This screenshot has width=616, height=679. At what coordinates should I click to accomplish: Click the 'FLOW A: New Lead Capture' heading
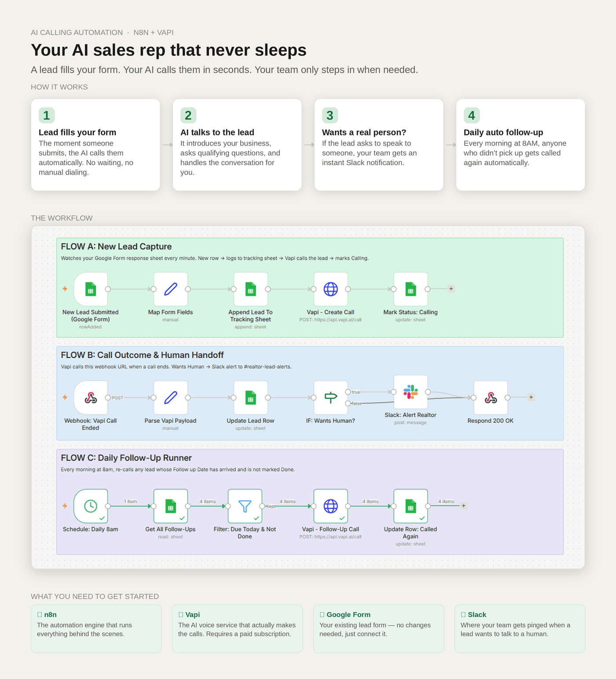[x=116, y=247]
